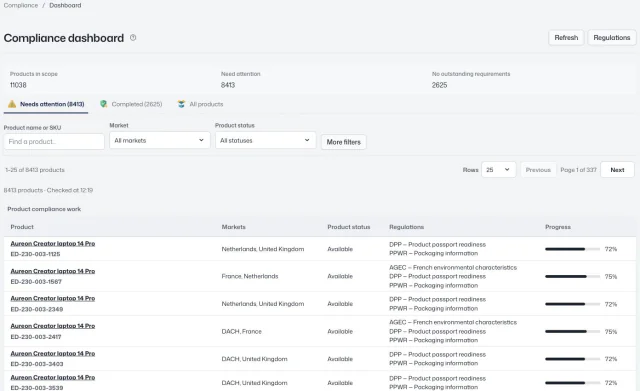Select the 'France, Netherlands' markets cell
640x391 pixels.
(x=250, y=276)
